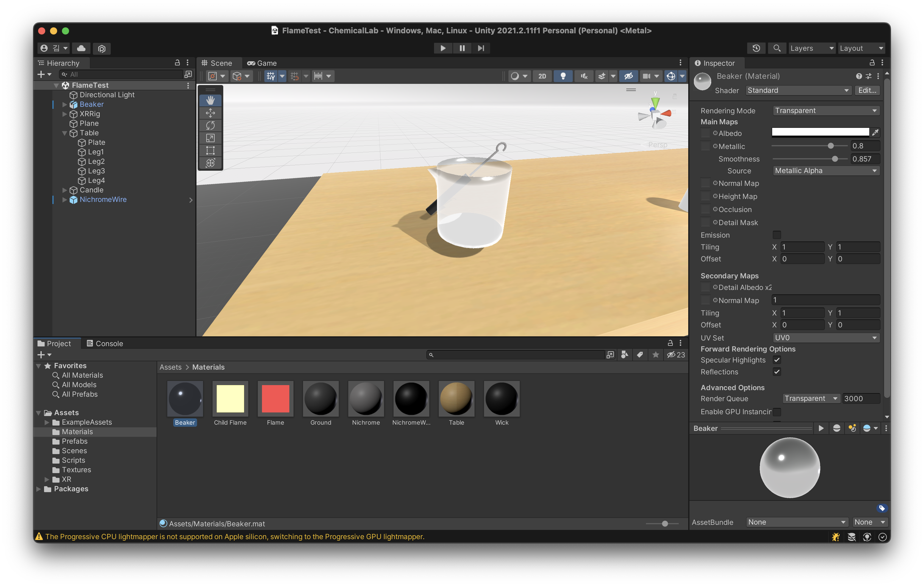Toggle 2D view mode
This screenshot has height=587, width=924.
point(542,76)
